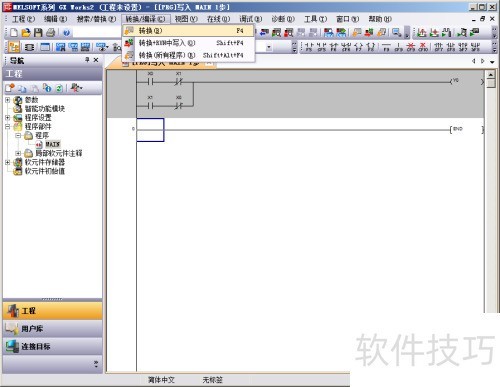Select 软元件初始值 in project tree

[45, 171]
